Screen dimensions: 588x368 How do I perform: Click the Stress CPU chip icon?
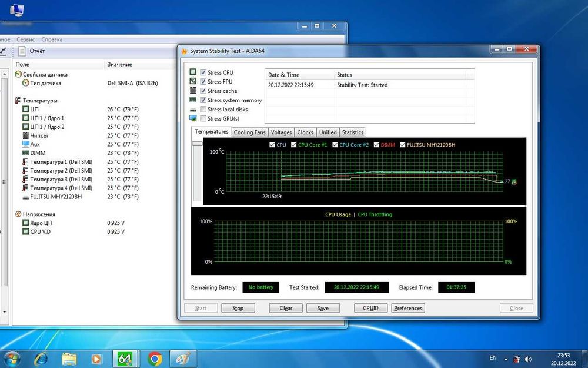coord(193,72)
